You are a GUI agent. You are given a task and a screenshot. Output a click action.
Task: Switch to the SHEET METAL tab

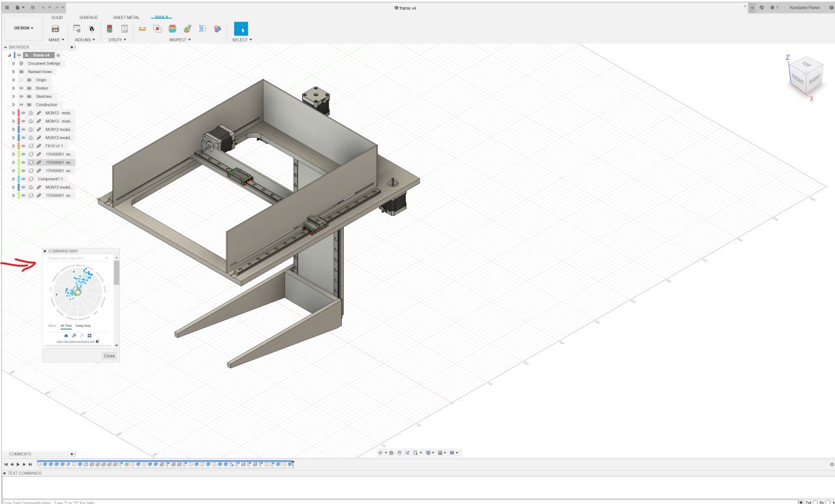(x=125, y=18)
